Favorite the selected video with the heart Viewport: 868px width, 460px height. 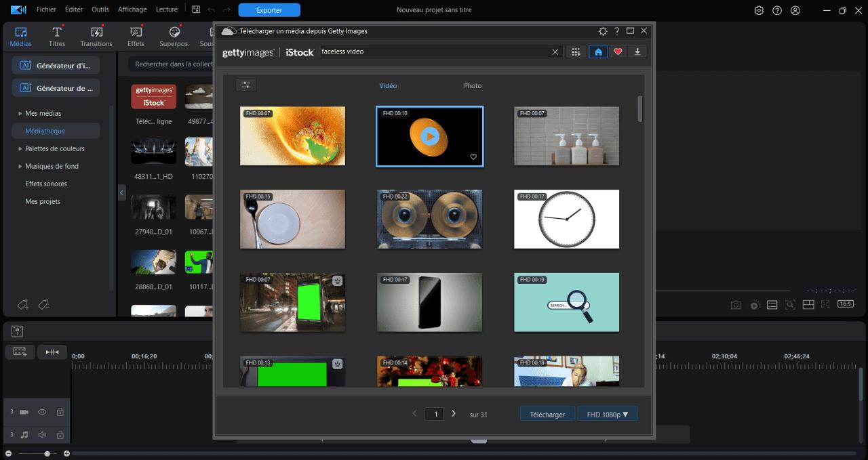(x=473, y=156)
